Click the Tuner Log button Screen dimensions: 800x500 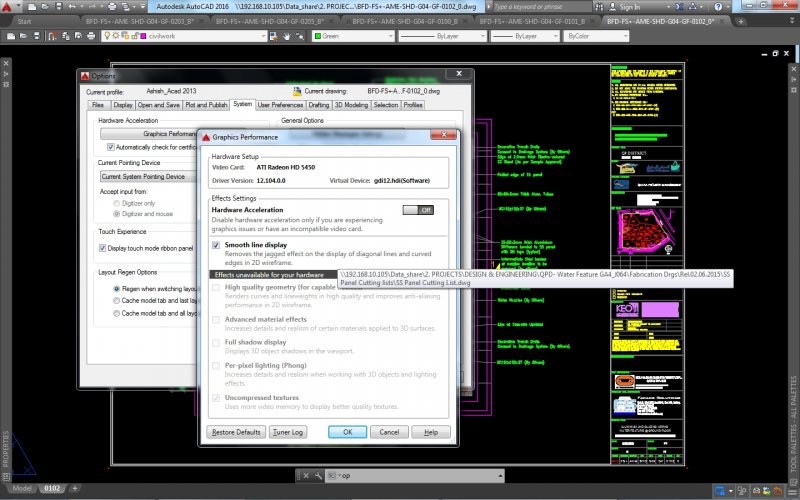(288, 432)
